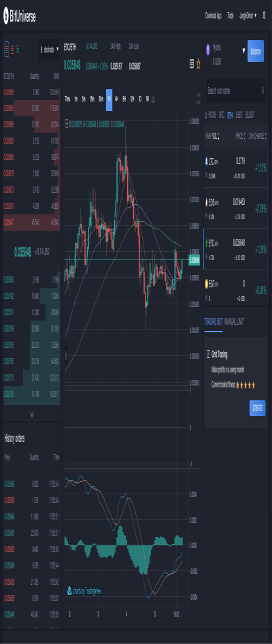Open the market info icon beside the star
Viewport: 272px width, 644px height.
pos(192,64)
